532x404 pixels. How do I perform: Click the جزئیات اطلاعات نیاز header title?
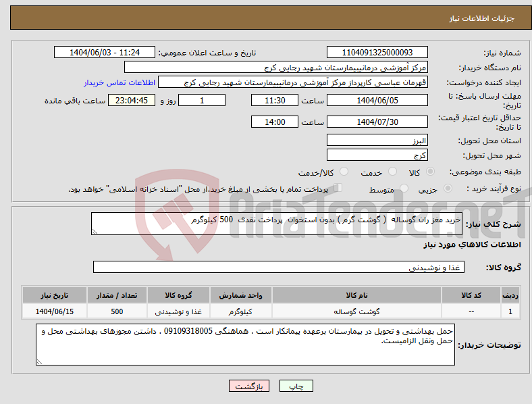click(482, 18)
